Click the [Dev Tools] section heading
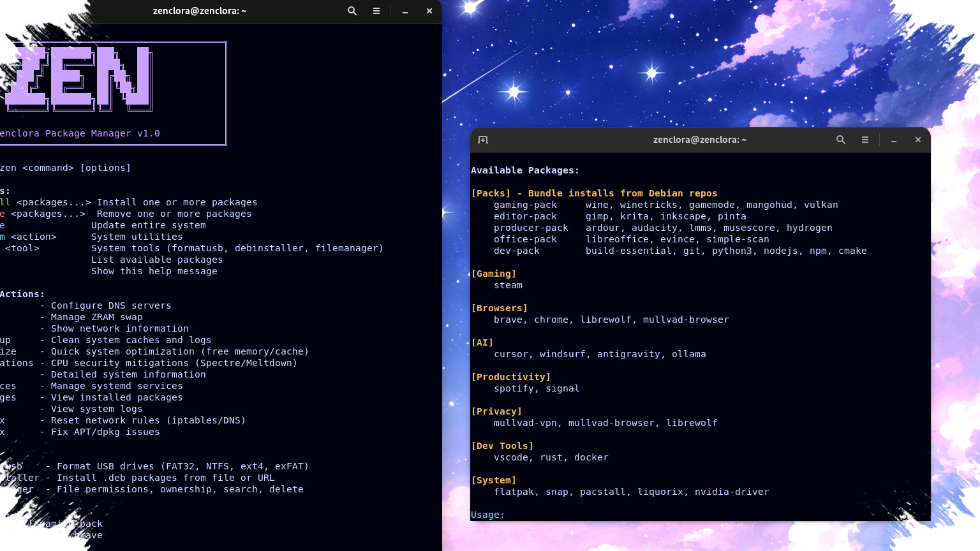This screenshot has width=980, height=551. pos(502,446)
